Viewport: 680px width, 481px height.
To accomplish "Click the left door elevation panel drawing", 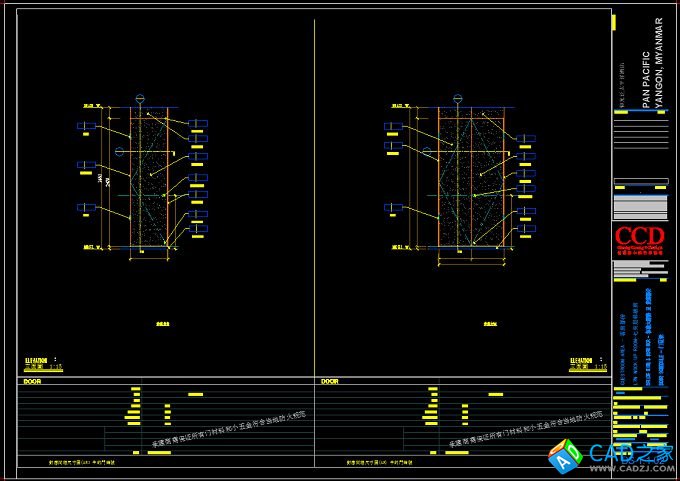I will coord(150,177).
